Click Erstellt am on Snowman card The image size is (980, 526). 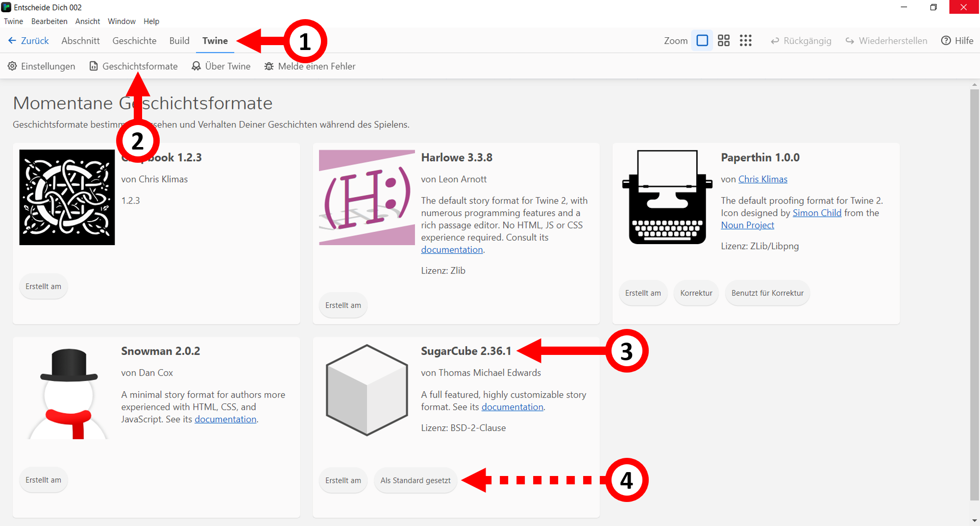point(44,480)
